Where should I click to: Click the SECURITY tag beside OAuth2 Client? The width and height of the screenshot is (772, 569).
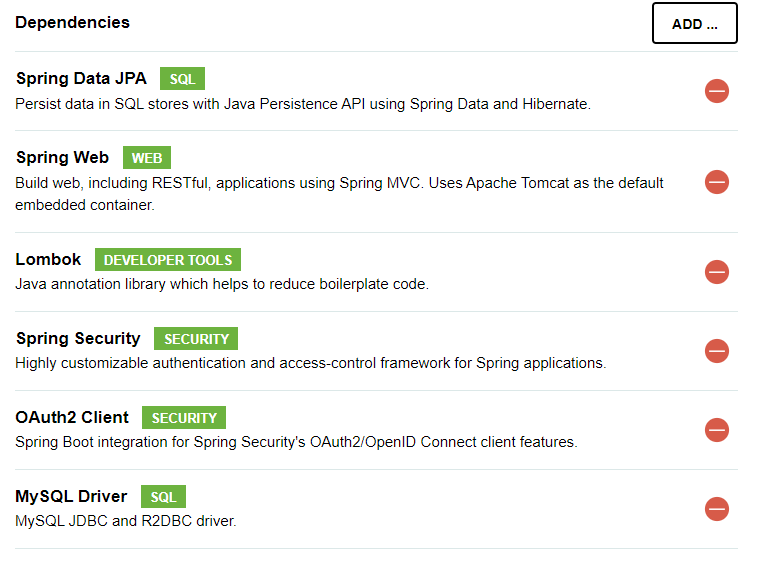point(184,417)
